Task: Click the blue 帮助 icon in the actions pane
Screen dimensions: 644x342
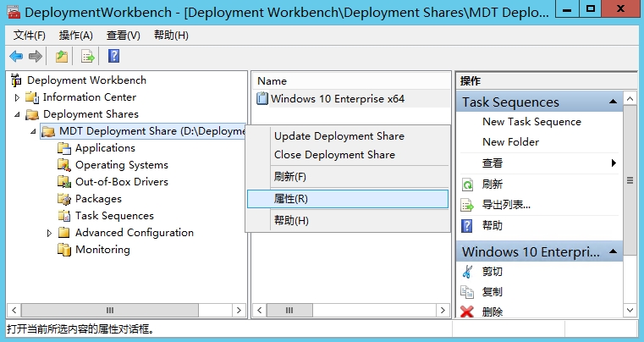Action: (467, 226)
